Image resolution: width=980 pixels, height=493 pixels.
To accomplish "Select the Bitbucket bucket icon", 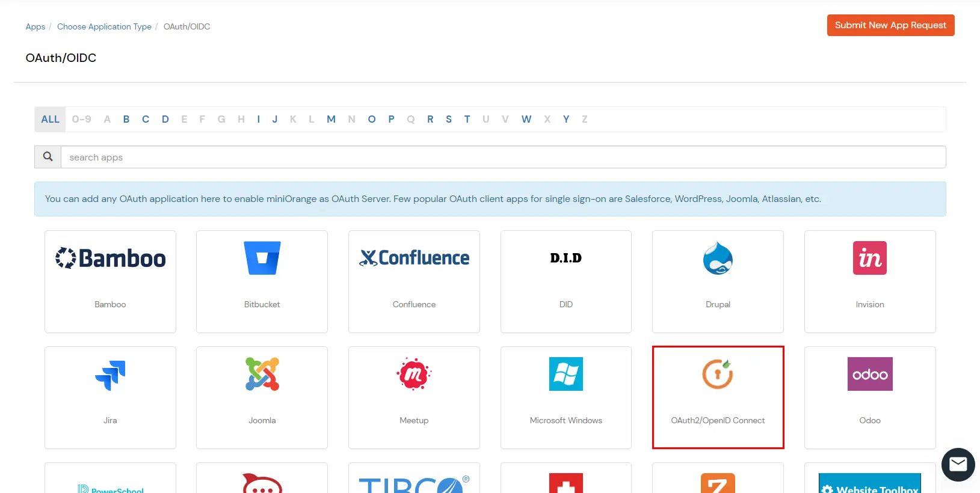I will coord(262,258).
